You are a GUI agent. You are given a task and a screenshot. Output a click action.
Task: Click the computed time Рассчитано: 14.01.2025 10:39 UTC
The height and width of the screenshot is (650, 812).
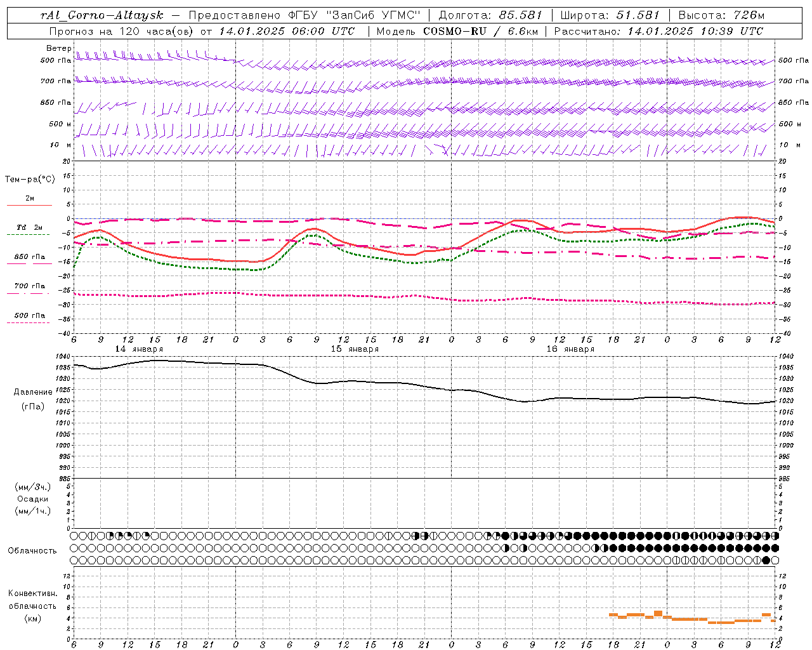coord(658,31)
